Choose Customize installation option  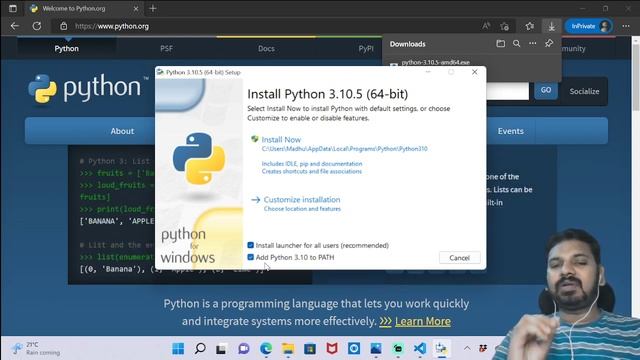click(302, 200)
